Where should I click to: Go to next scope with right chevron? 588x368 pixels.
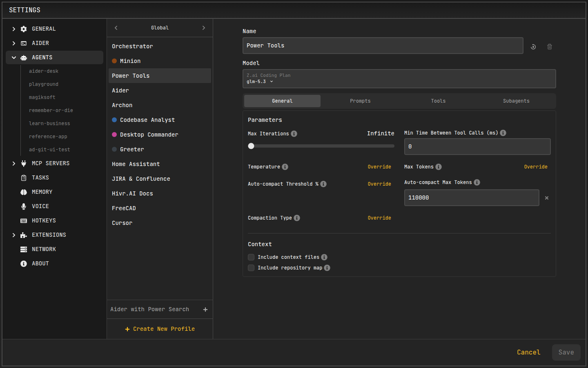204,28
